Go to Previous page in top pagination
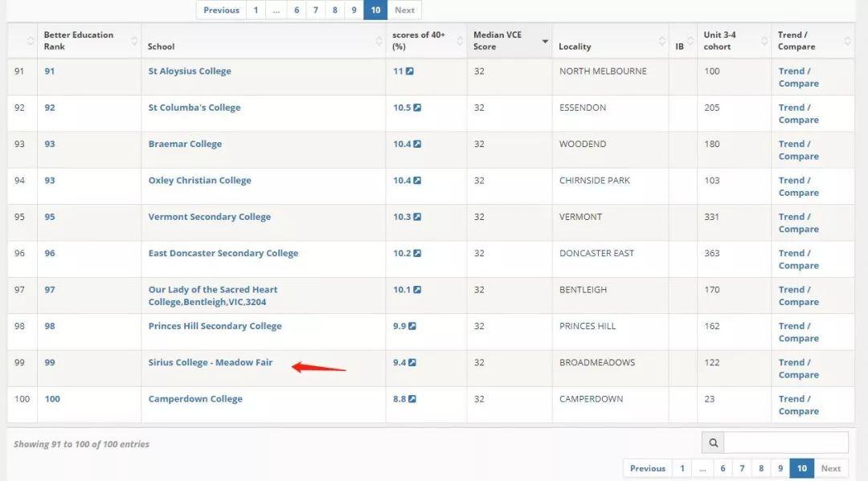 [222, 10]
